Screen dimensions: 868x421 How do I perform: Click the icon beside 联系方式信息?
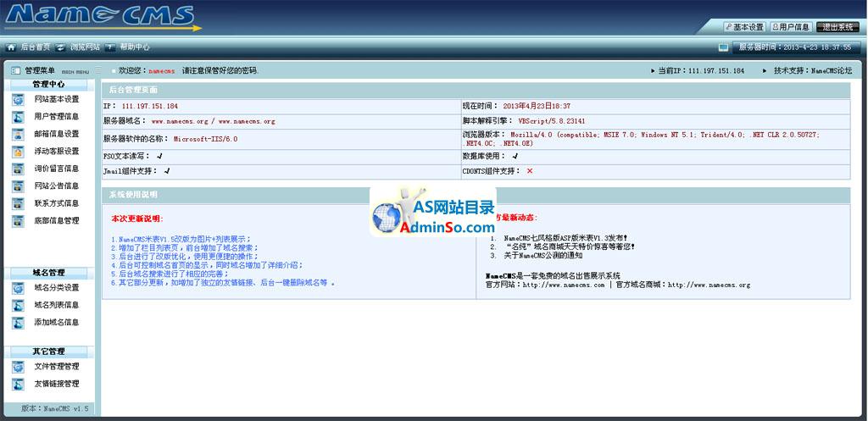(19, 203)
